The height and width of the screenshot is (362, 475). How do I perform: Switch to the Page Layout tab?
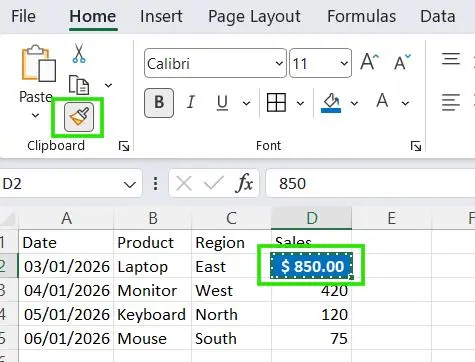pos(254,16)
